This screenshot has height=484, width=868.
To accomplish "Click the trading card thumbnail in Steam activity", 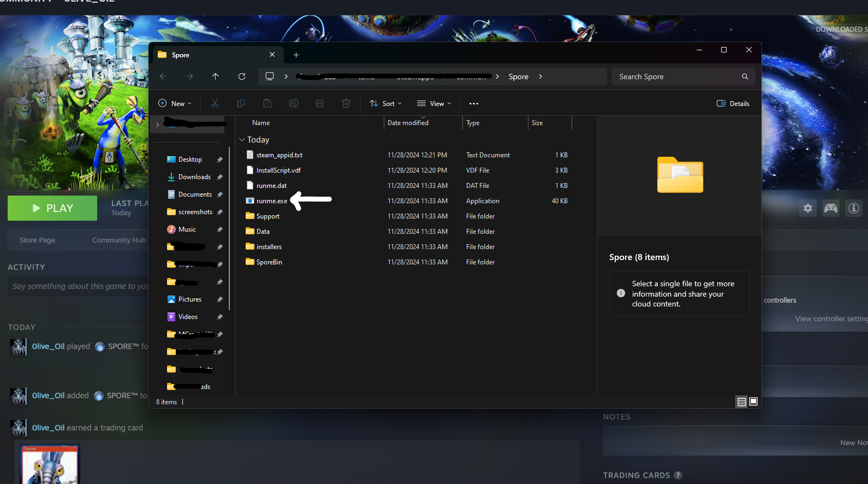I will [x=50, y=464].
